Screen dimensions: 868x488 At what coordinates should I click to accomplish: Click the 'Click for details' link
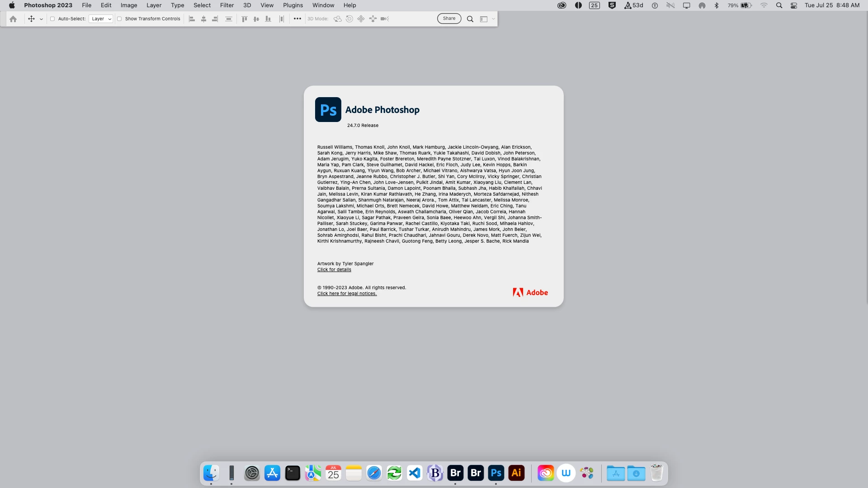coord(334,270)
